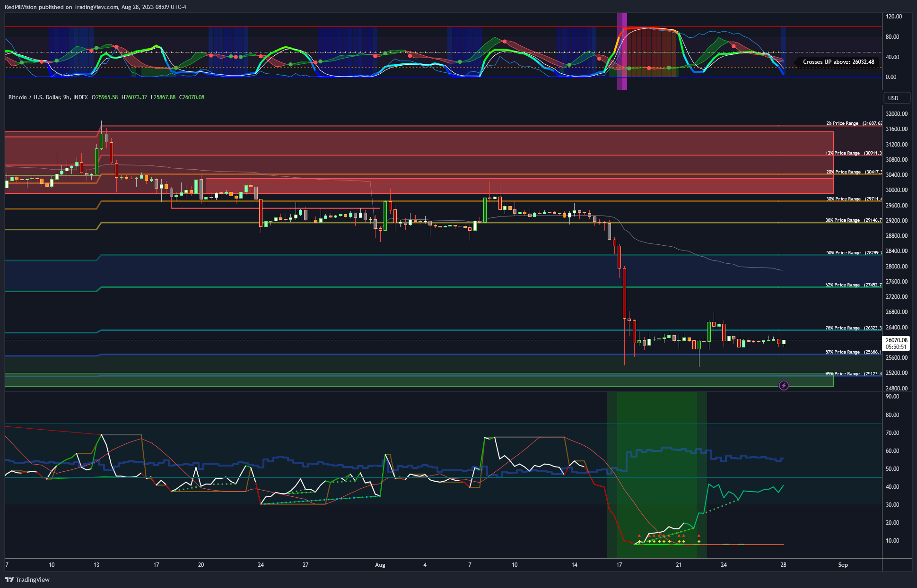Click the 50.00 value on lower indicator scale
The width and height of the screenshot is (917, 588).
pyautogui.click(x=892, y=469)
